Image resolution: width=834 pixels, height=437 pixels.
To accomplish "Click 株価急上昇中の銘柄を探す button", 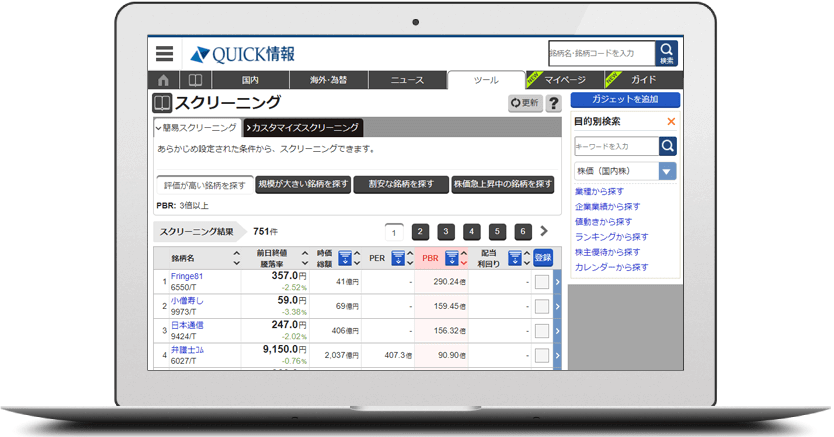I will (503, 184).
